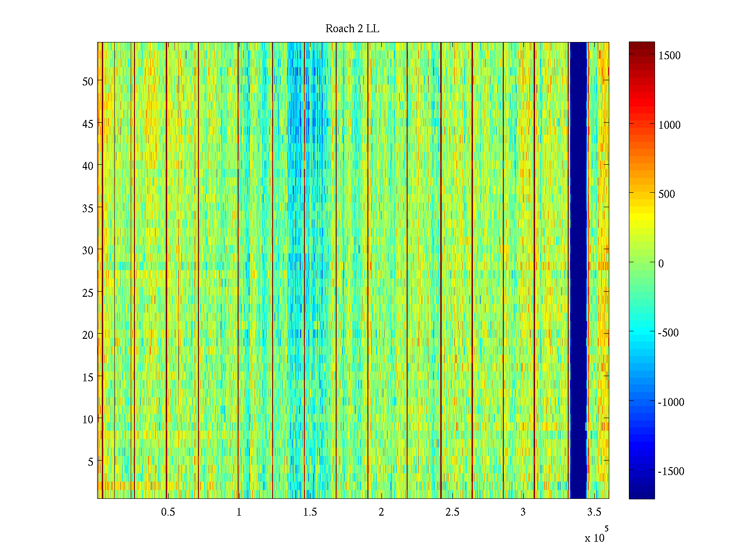Click the plot title 'Roach 2 LL'
The height and width of the screenshot is (560, 747).
[352, 29]
